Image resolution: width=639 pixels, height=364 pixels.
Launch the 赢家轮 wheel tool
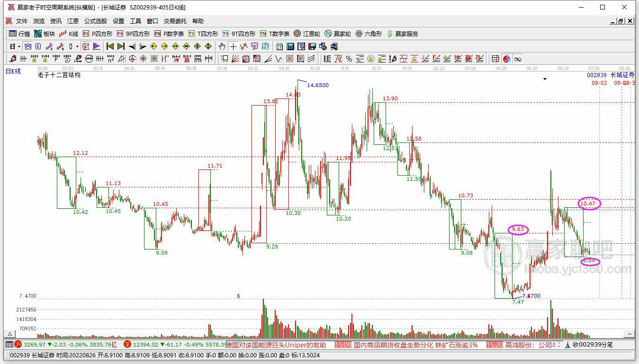click(x=338, y=34)
